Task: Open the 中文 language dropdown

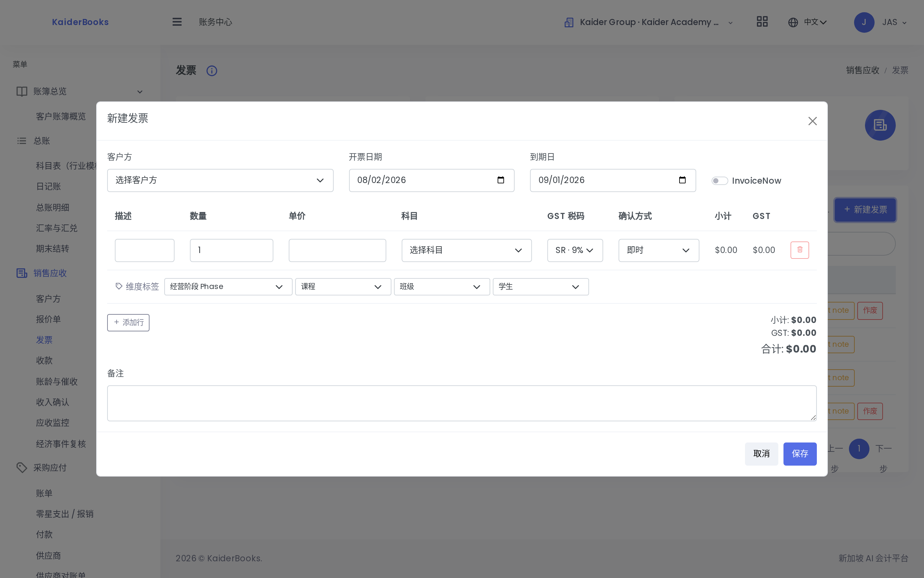Action: point(815,22)
